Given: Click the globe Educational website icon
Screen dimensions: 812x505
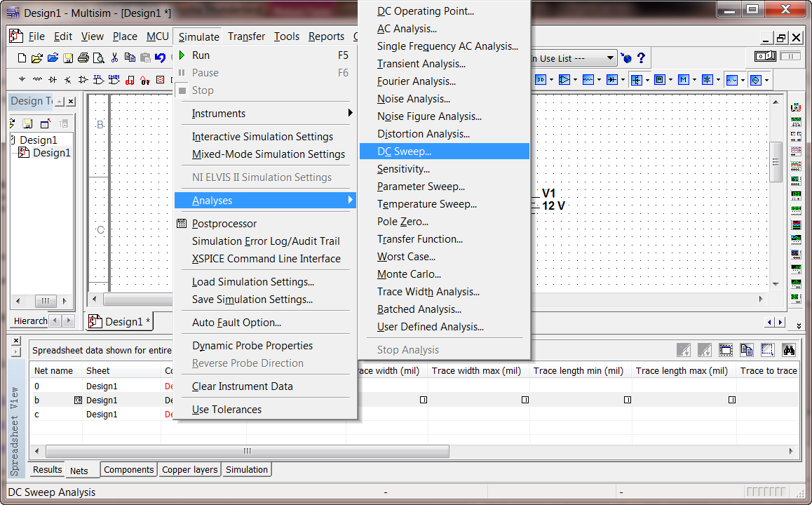Looking at the screenshot, I should 627,58.
